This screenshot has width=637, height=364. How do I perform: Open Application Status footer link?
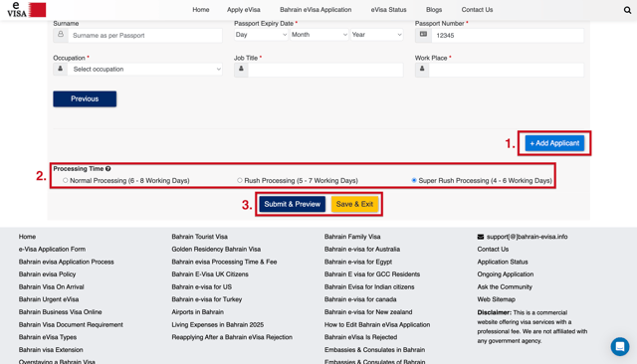pyautogui.click(x=503, y=262)
